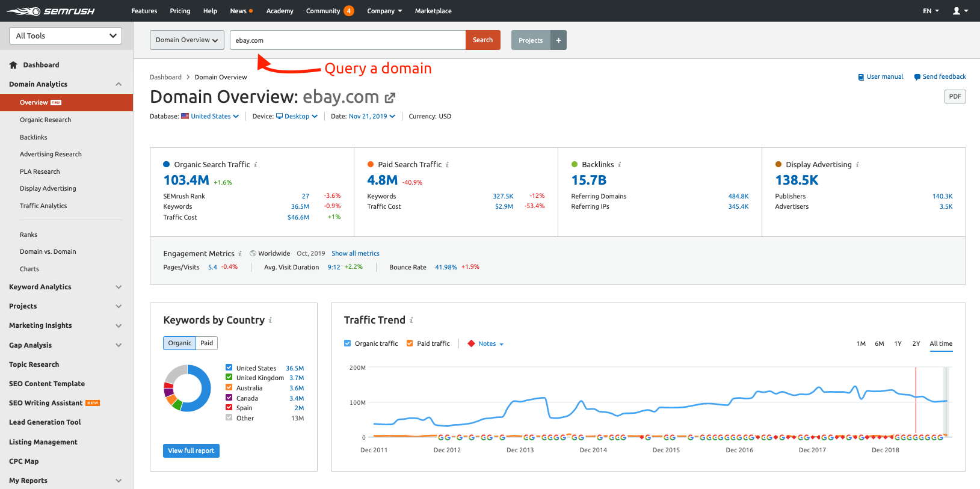Image resolution: width=980 pixels, height=489 pixels.
Task: Open Pricing in top navigation
Action: (x=180, y=11)
